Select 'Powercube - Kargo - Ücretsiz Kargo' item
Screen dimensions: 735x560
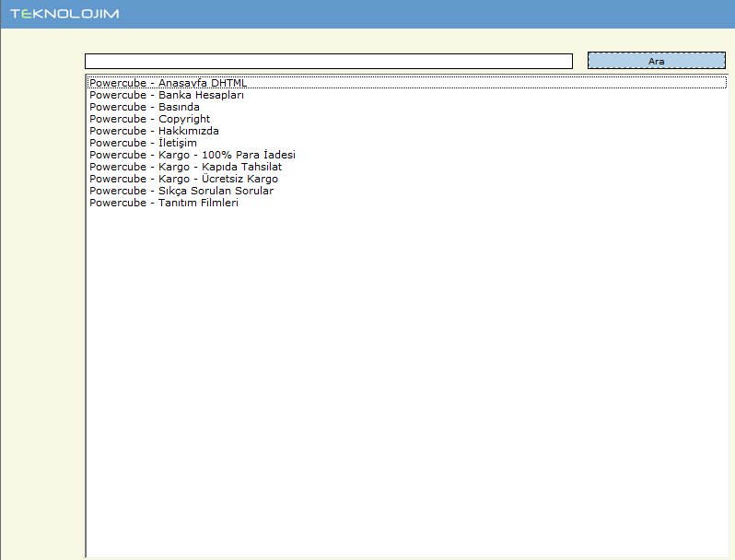(x=407, y=179)
